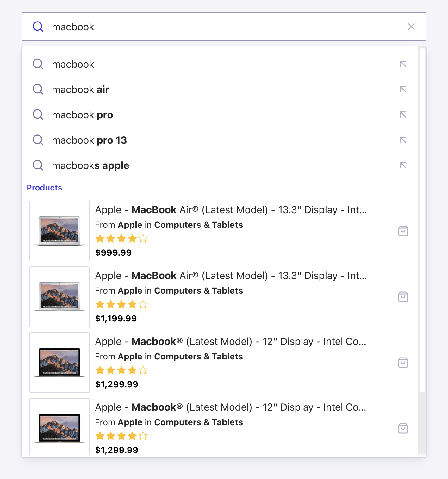Click the search icon beside "macbook air" suggestion

point(38,89)
